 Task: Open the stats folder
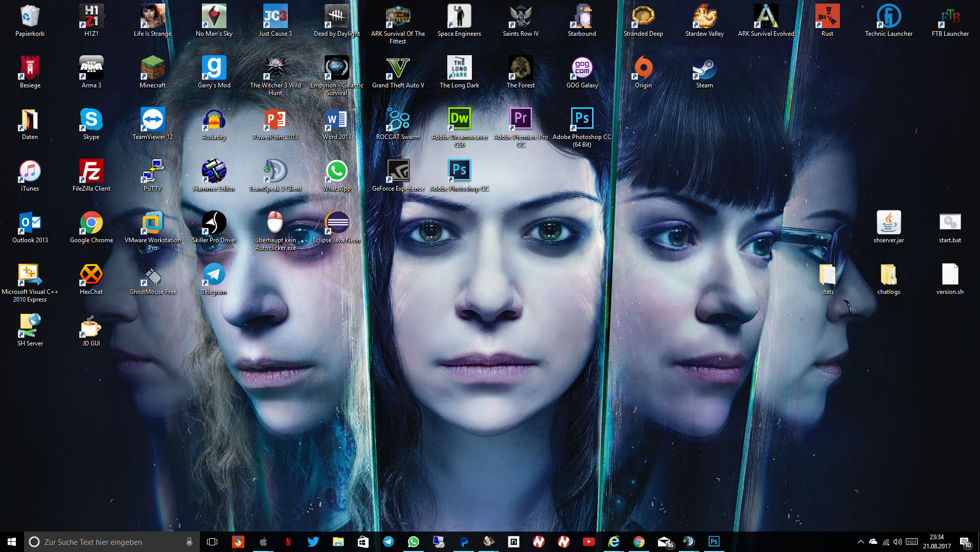tap(827, 279)
